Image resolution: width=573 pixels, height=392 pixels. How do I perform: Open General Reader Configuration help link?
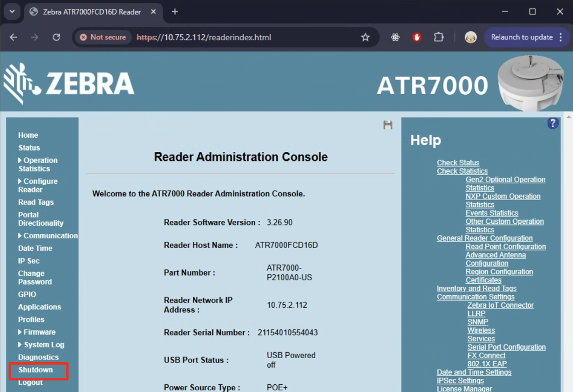pos(485,238)
